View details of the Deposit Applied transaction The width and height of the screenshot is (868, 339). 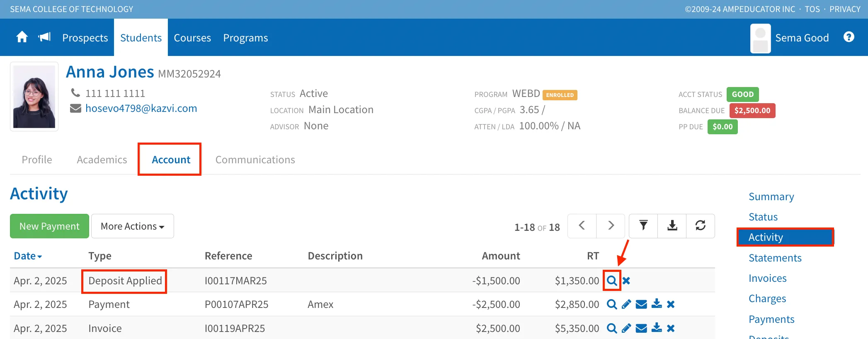(612, 281)
